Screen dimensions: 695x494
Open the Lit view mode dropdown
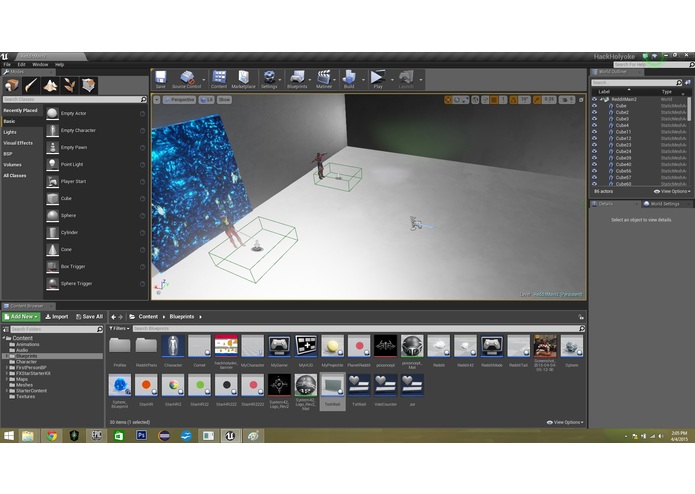pyautogui.click(x=207, y=100)
